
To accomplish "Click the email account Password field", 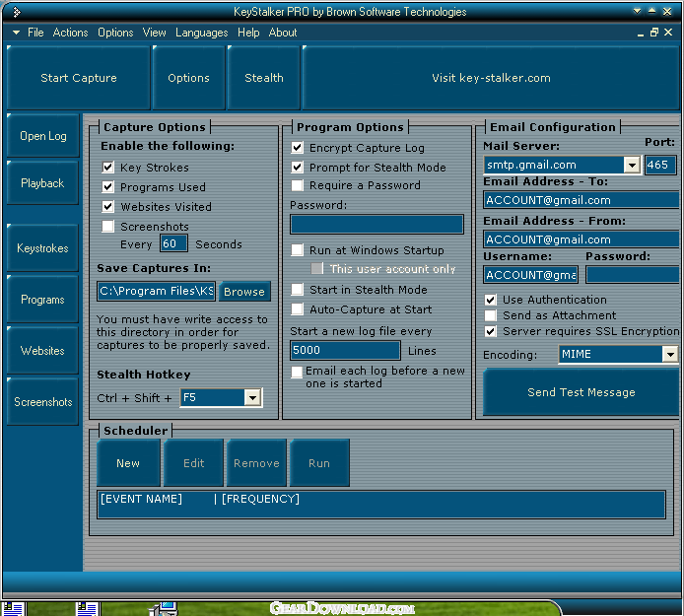I will click(x=633, y=275).
